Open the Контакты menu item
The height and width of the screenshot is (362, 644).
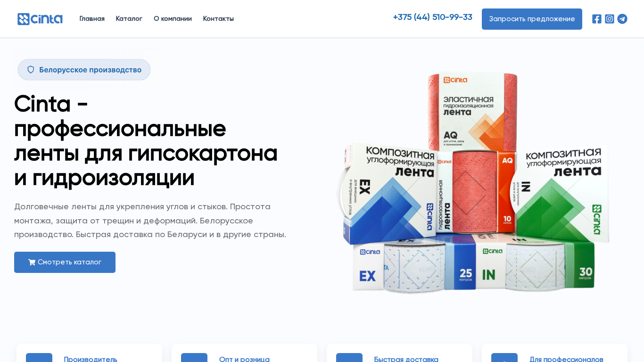pos(218,19)
